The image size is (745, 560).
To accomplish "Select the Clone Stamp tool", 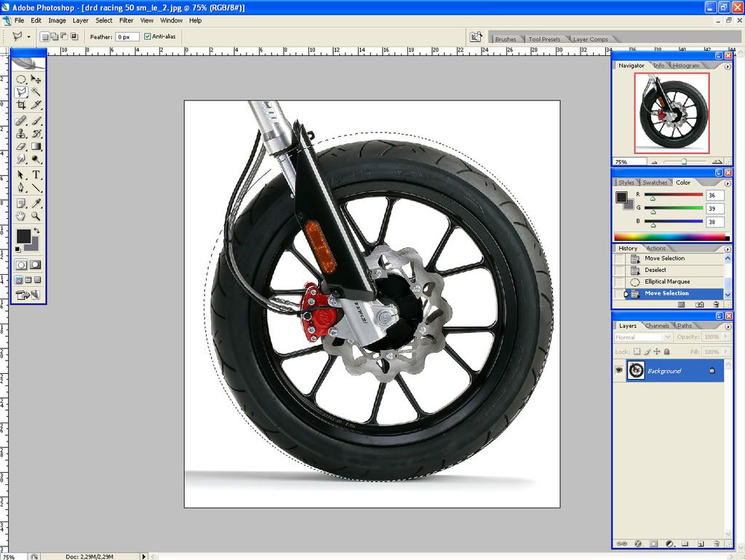I will (21, 134).
